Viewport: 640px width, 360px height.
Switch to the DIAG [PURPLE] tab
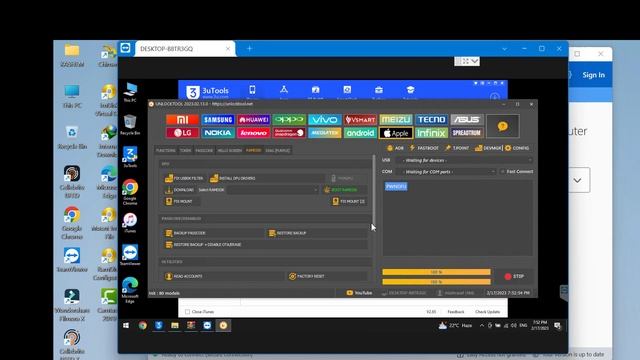click(x=278, y=151)
